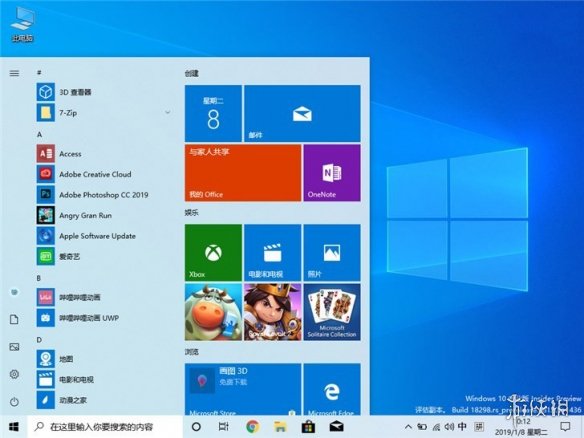Open Movies & TV tile (电影和电视)
584x438 pixels.
[272, 253]
